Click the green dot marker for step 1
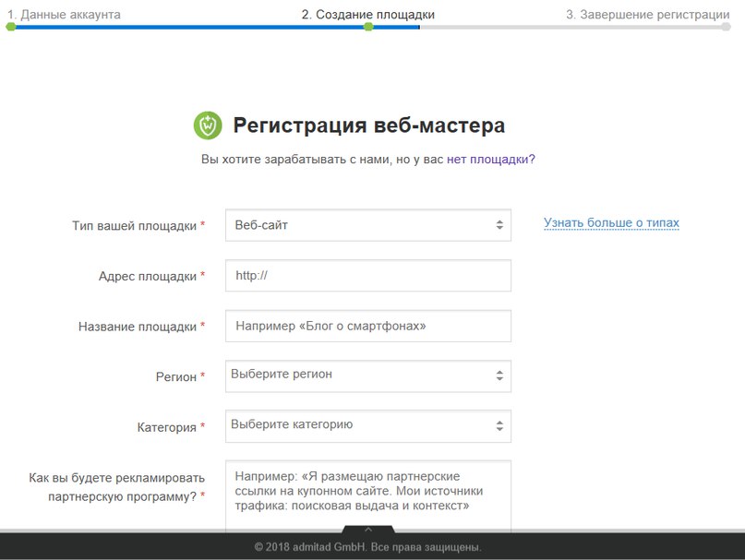 tap(11, 27)
